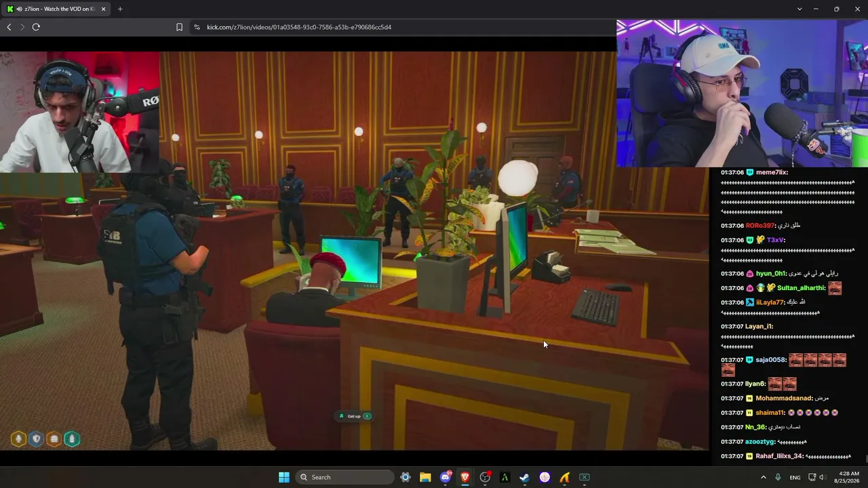868x488 pixels.
Task: Open the green X app on taskbar
Action: (x=585, y=477)
